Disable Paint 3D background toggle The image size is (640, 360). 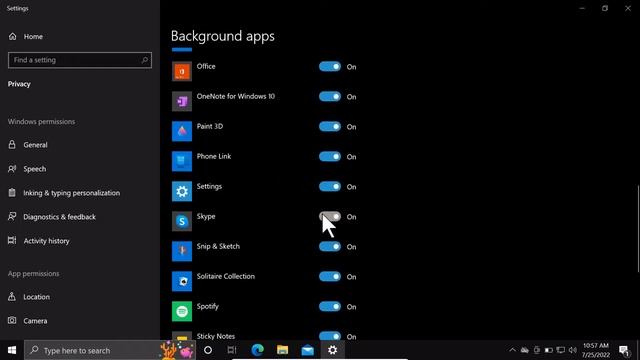(x=330, y=127)
